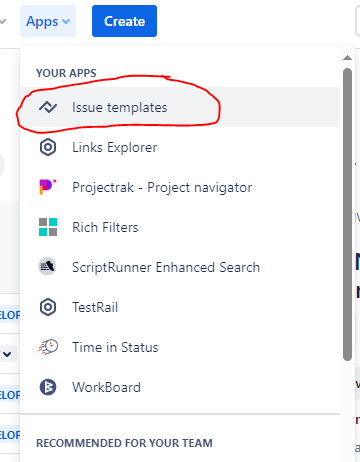
Task: Click the WorkBoard circular logo icon
Action: (48, 387)
